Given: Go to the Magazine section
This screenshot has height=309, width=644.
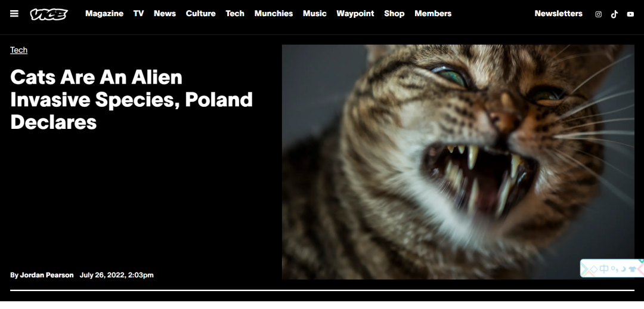Looking at the screenshot, I should [104, 14].
